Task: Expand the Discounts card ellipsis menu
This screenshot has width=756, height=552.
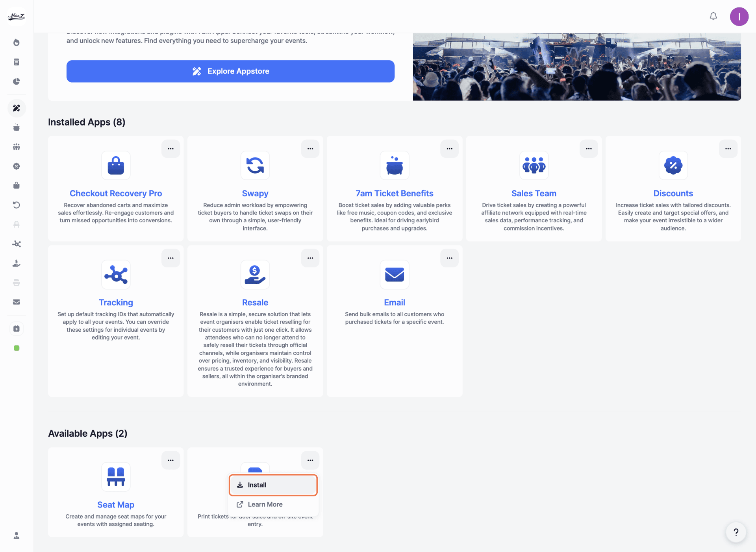Action: (728, 149)
